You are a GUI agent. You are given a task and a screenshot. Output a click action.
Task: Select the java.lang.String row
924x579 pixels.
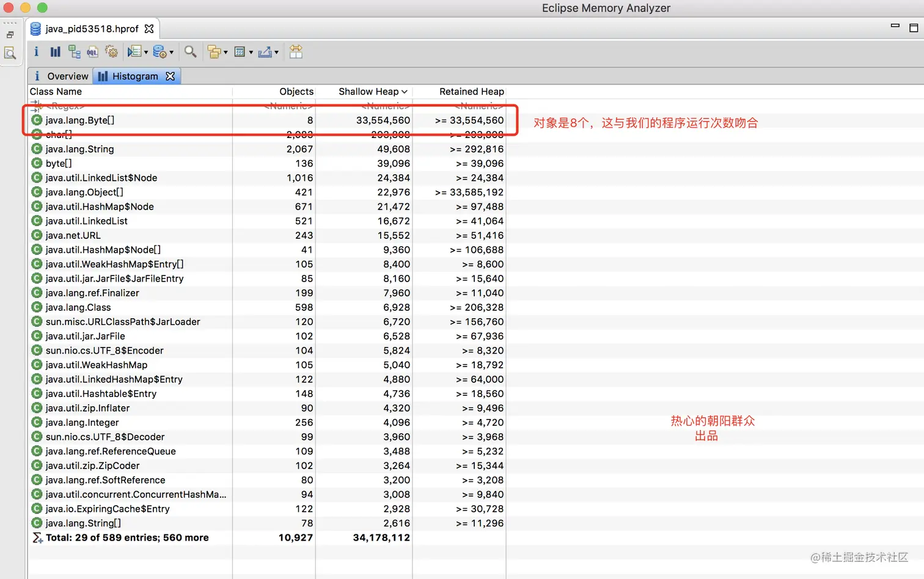267,149
